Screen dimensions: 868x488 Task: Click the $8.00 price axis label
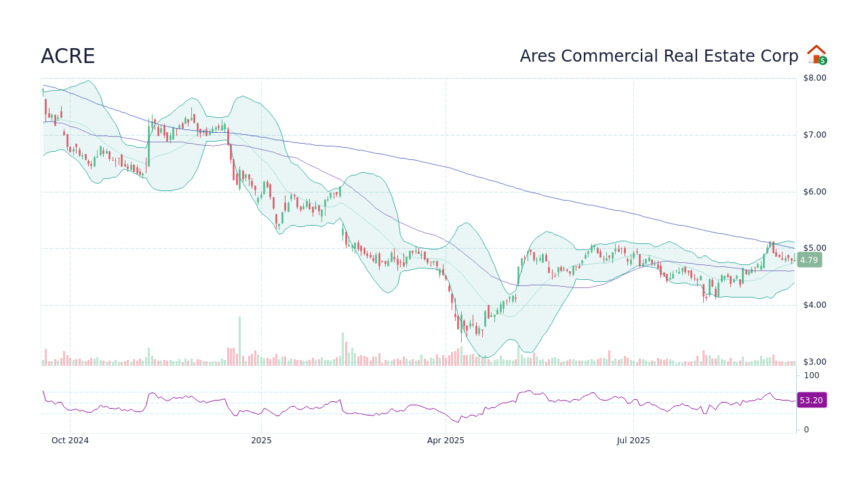pos(813,78)
